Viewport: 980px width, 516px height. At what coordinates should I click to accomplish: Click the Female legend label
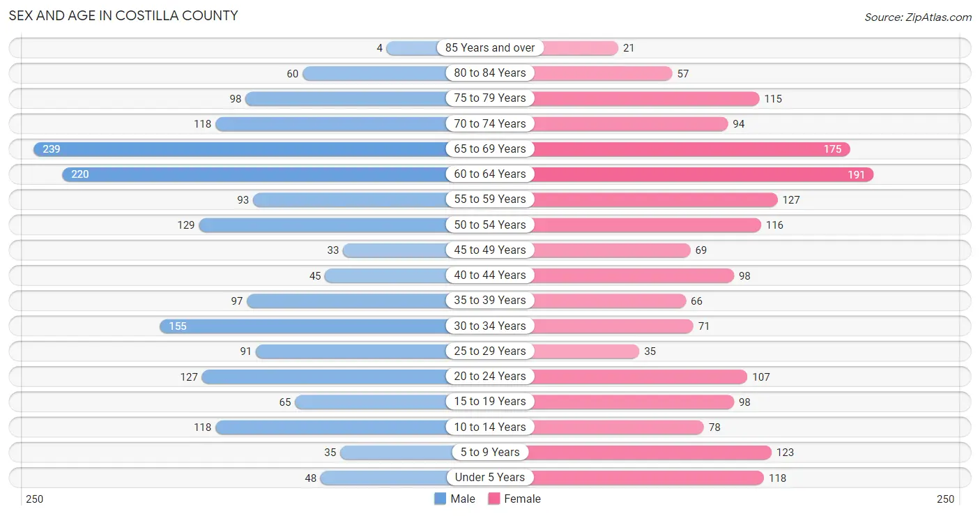point(523,499)
